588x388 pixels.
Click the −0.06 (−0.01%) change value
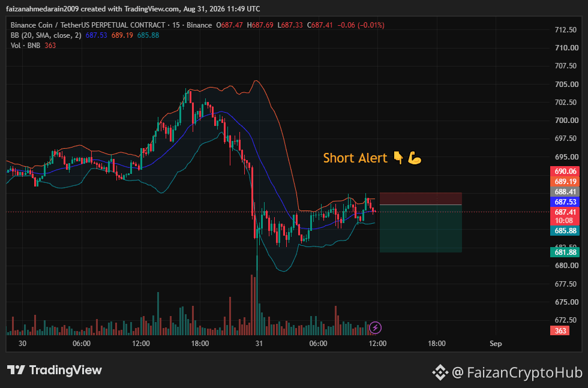(x=361, y=25)
